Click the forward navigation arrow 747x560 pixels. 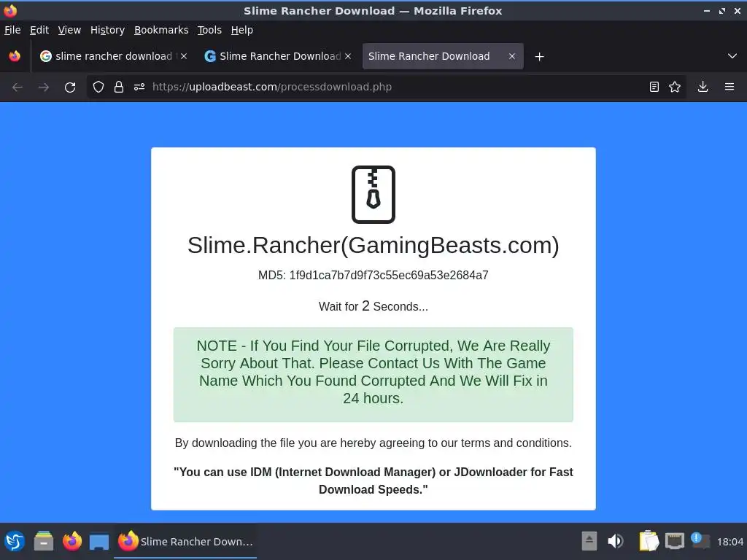pyautogui.click(x=43, y=87)
